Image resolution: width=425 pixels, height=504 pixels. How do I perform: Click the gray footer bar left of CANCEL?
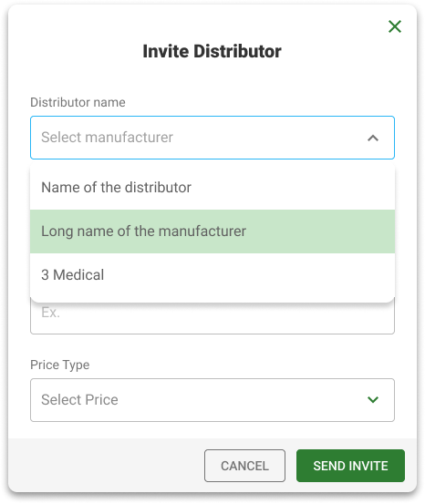[x=106, y=466]
